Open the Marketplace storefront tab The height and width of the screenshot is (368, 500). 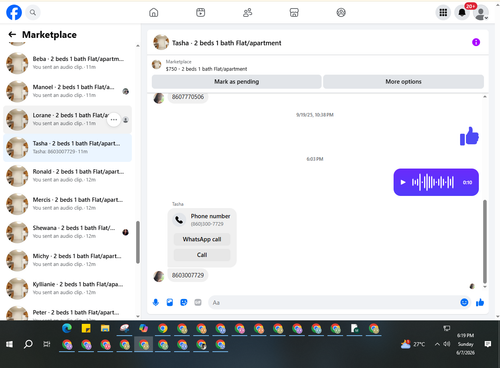pyautogui.click(x=294, y=13)
